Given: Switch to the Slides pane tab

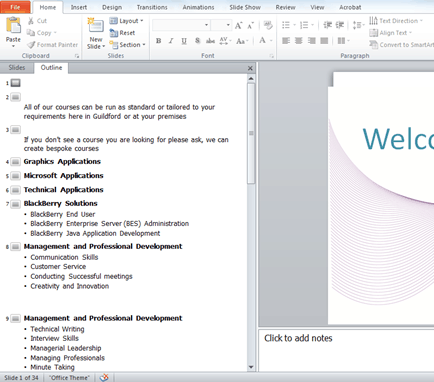Looking at the screenshot, I should pyautogui.click(x=17, y=68).
